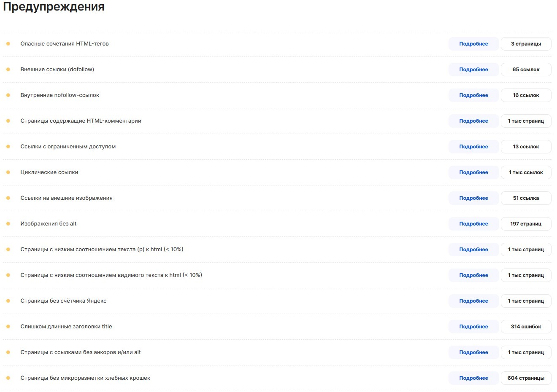Open details for links without anchors
Viewport: 557px width, 392px height.
tap(473, 352)
